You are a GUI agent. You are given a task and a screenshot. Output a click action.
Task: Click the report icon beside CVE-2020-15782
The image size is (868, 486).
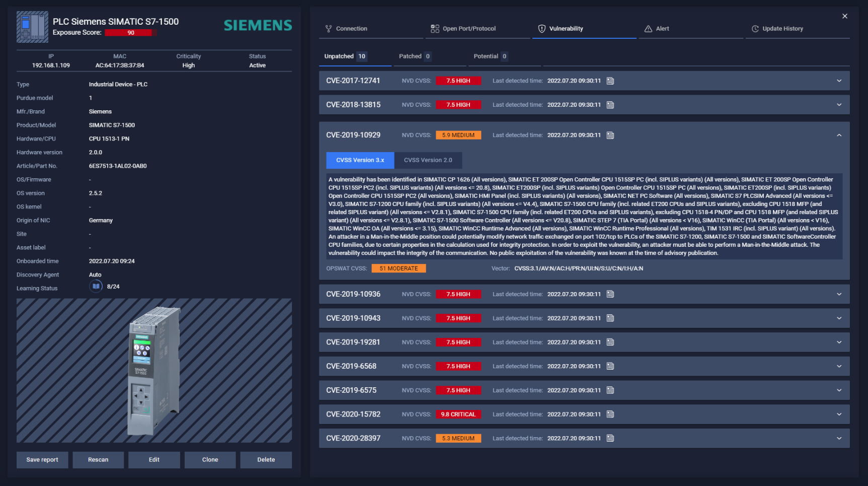coord(610,414)
